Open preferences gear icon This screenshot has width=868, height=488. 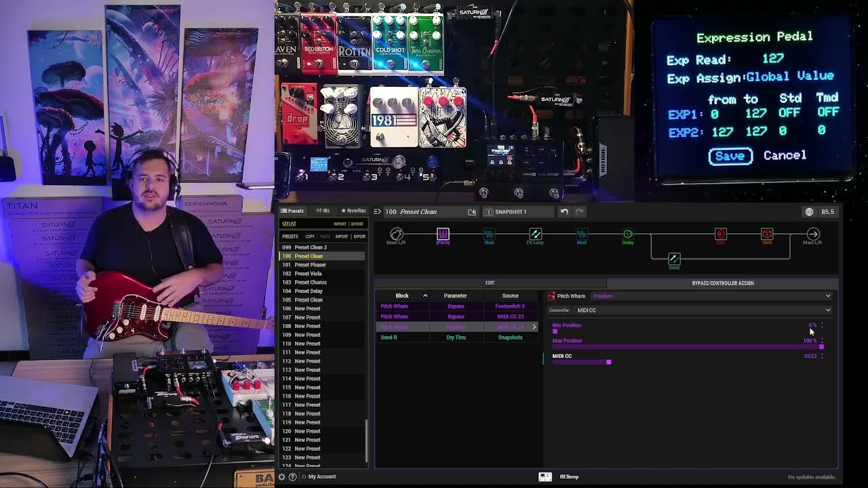click(x=282, y=476)
